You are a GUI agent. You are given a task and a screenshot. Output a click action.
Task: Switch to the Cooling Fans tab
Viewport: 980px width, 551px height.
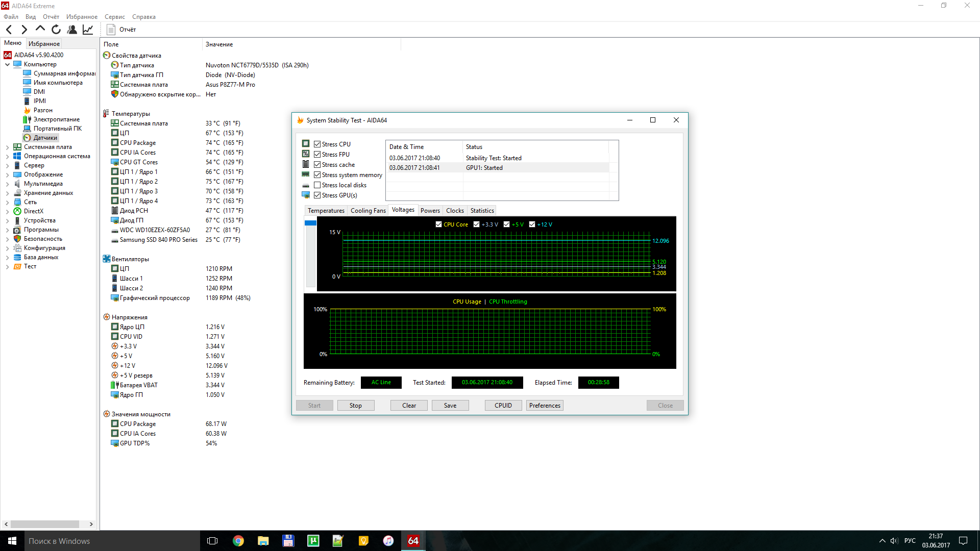click(x=367, y=211)
